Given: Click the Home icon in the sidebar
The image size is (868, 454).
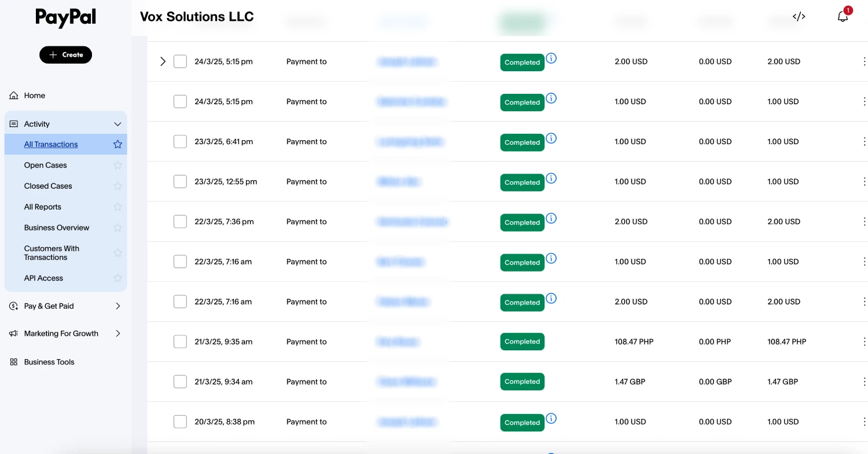Looking at the screenshot, I should 13,95.
